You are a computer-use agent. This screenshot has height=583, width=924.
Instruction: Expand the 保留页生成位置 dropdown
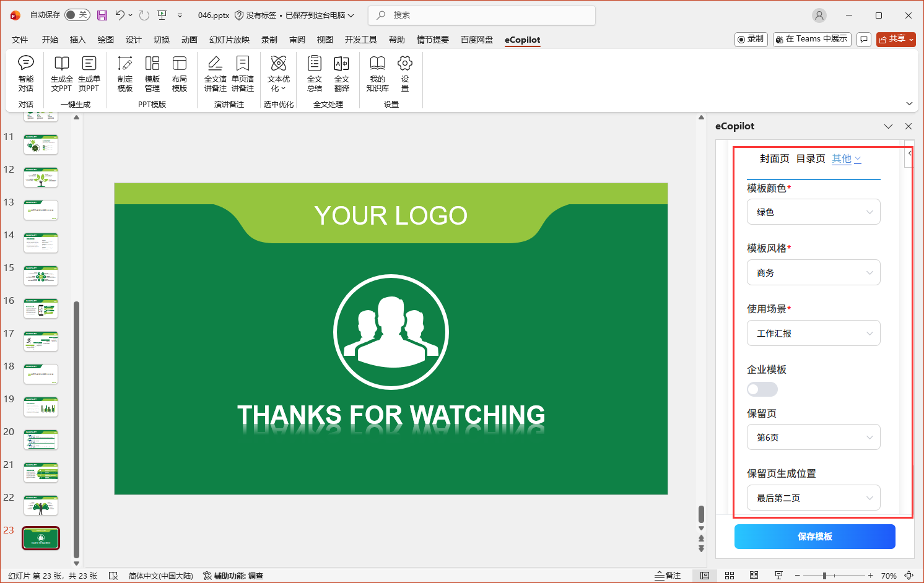pyautogui.click(x=813, y=498)
